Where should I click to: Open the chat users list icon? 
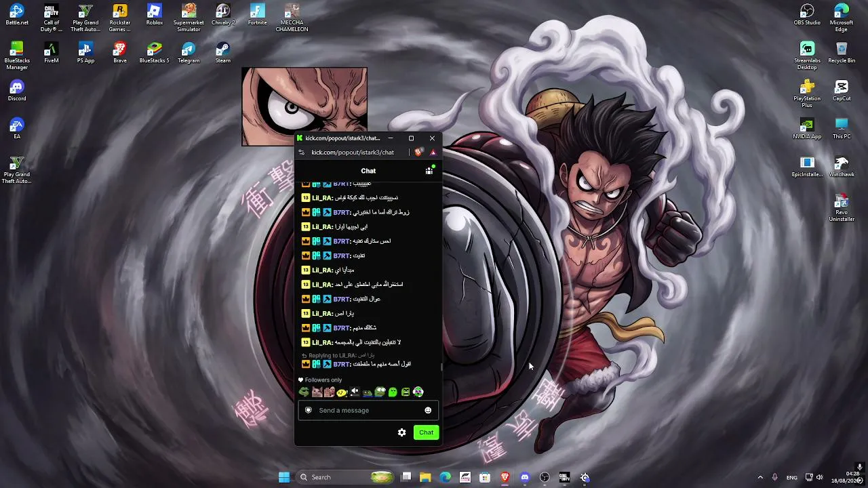(429, 171)
